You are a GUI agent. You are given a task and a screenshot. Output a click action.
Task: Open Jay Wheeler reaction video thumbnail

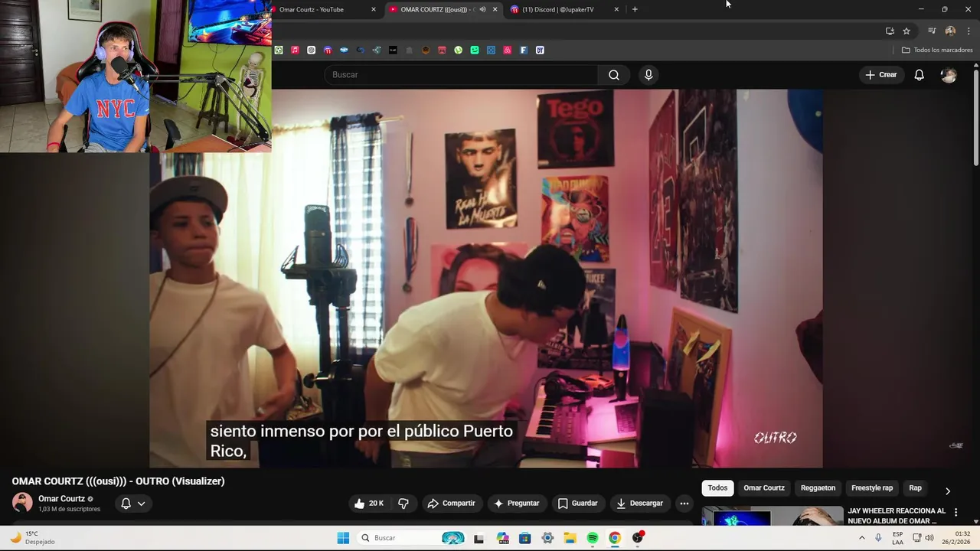(773, 516)
